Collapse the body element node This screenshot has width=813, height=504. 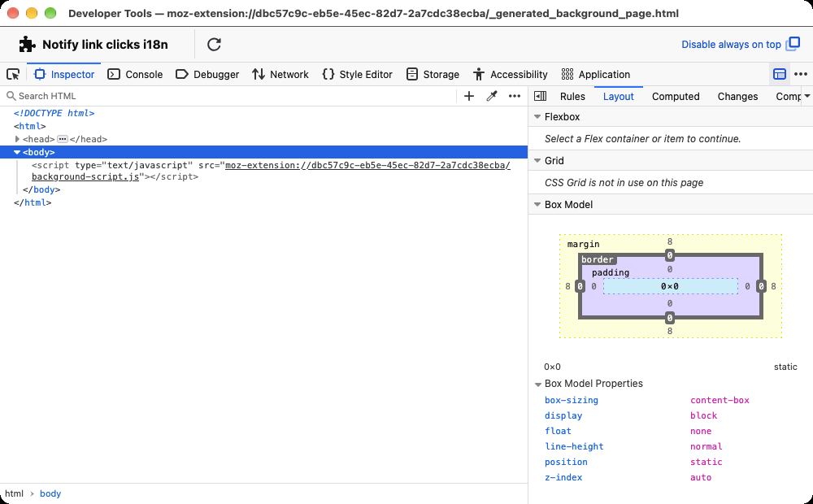pyautogui.click(x=17, y=152)
